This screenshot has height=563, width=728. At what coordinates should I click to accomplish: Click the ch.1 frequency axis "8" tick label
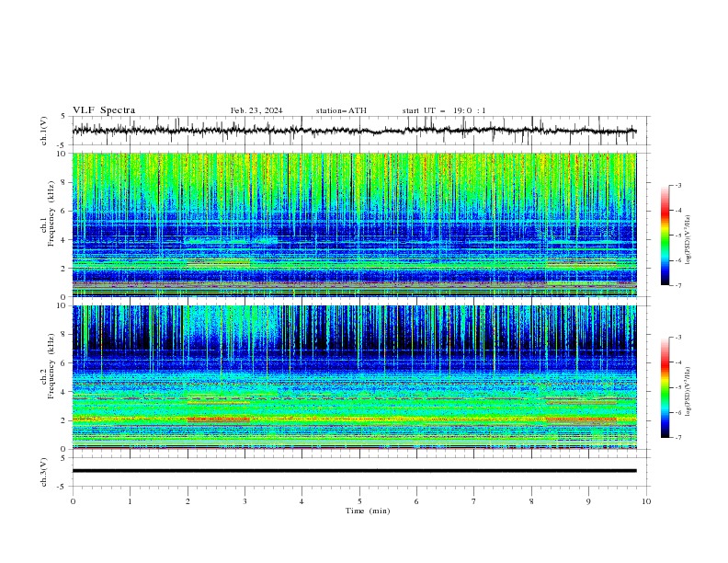(x=63, y=182)
